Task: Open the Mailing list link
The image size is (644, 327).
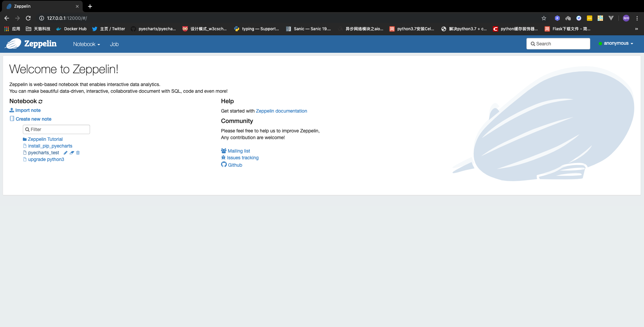Action: (239, 151)
